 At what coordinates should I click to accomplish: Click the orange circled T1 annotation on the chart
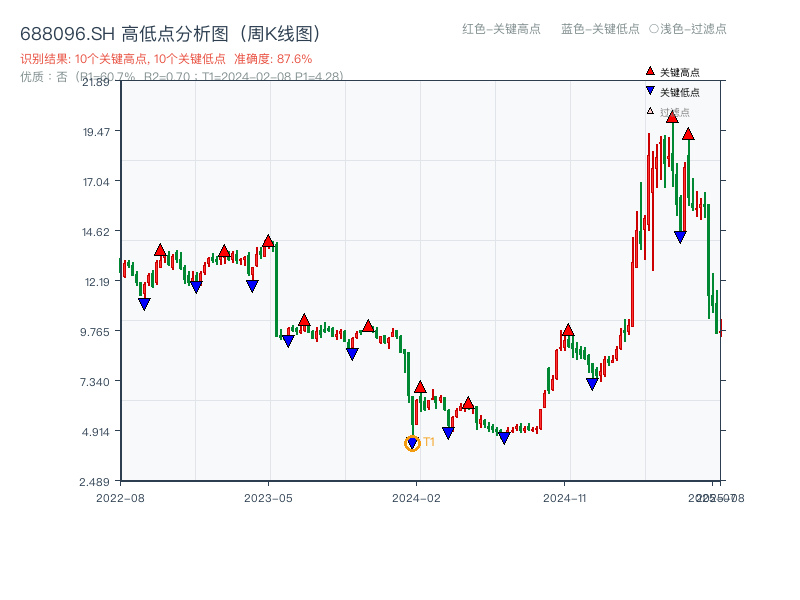point(413,443)
